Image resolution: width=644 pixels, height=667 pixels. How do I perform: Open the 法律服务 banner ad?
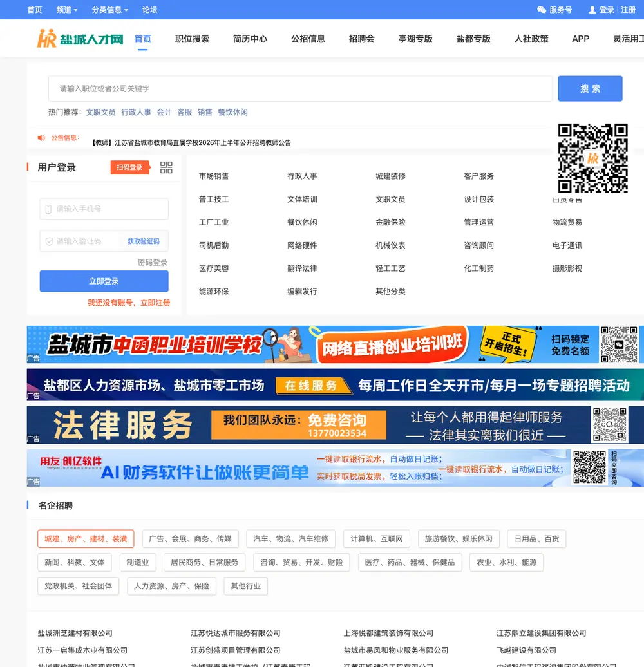(335, 425)
